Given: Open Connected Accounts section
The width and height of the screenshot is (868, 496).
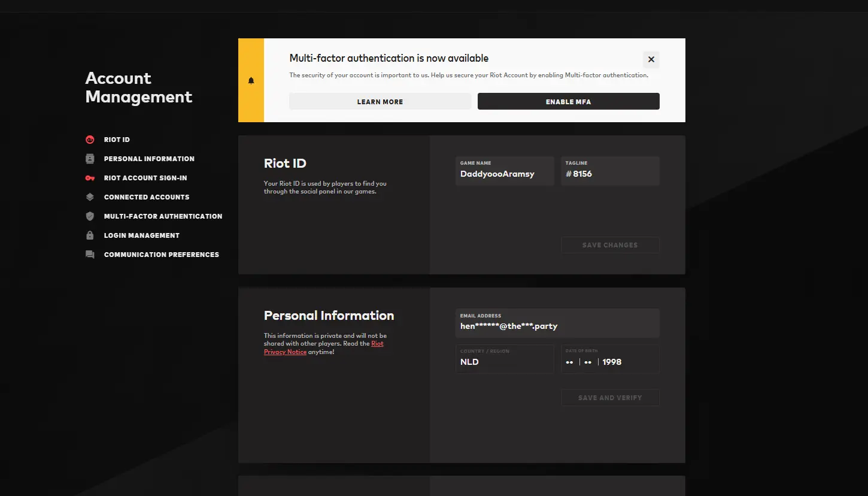Looking at the screenshot, I should tap(147, 197).
